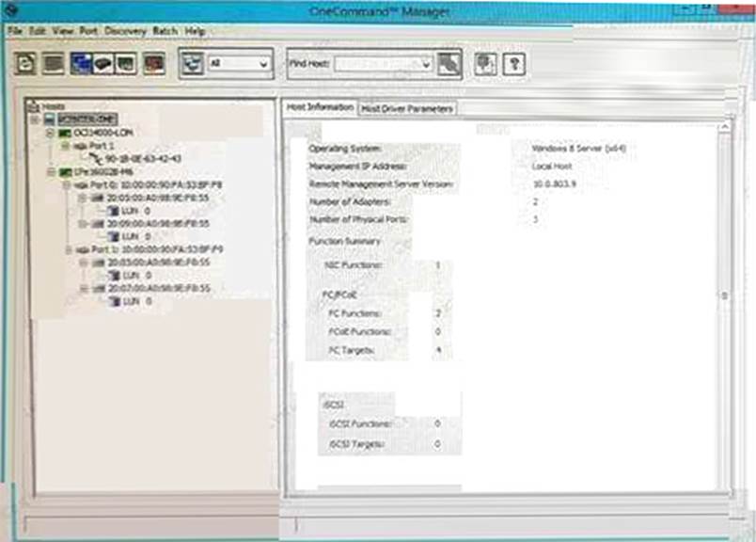
Task: Open the File menu
Action: pos(14,31)
